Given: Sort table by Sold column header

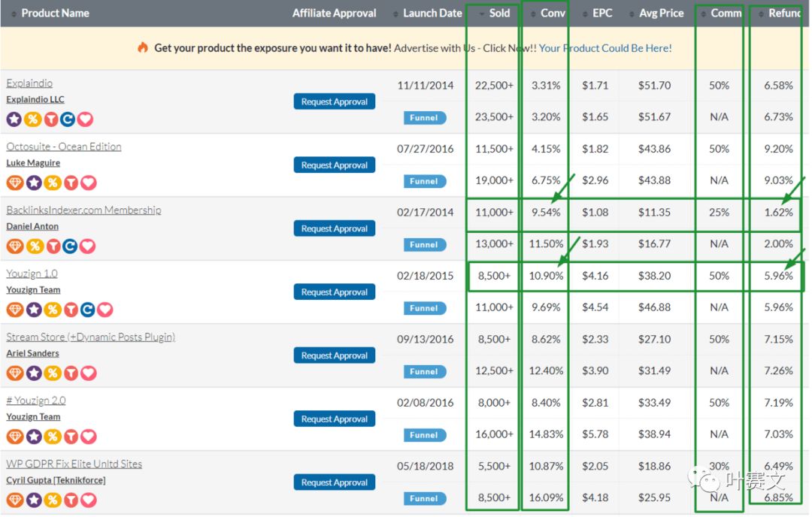Looking at the screenshot, I should (499, 13).
